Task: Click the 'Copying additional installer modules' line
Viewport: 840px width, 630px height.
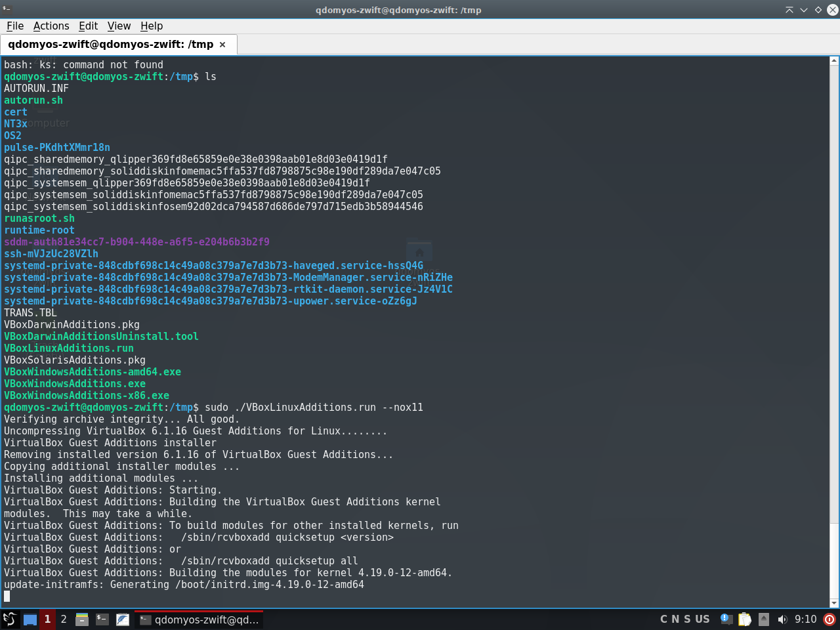Action: pos(122,466)
